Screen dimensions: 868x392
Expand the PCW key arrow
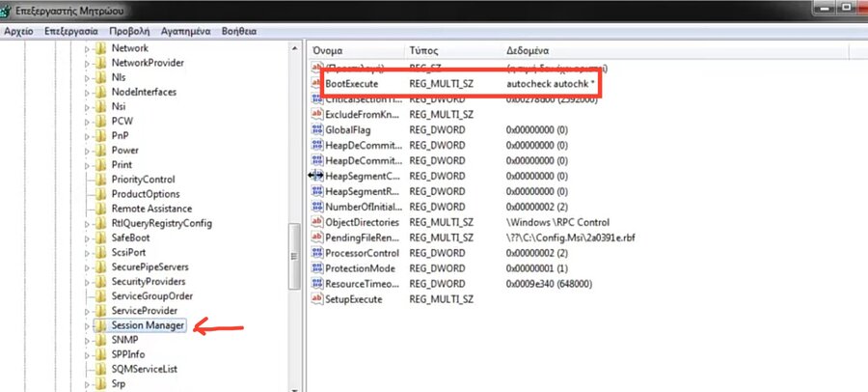[x=87, y=122]
